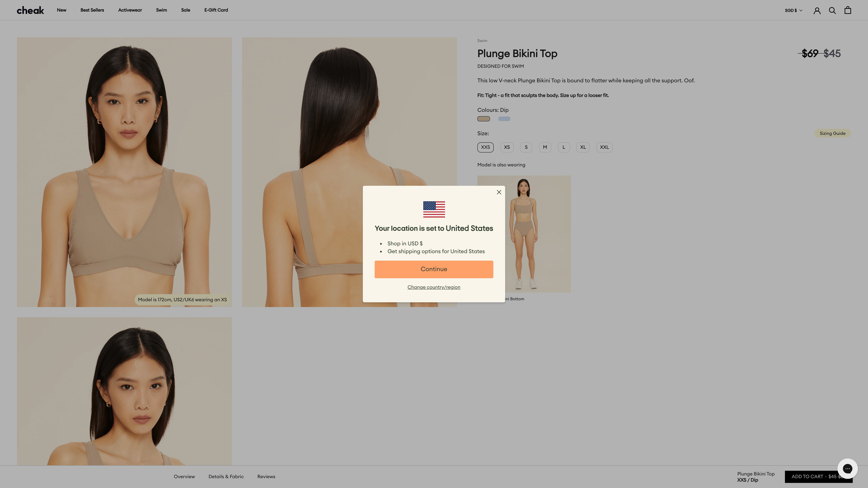868x488 pixels.
Task: Click the search magnifier icon
Action: [x=832, y=11]
